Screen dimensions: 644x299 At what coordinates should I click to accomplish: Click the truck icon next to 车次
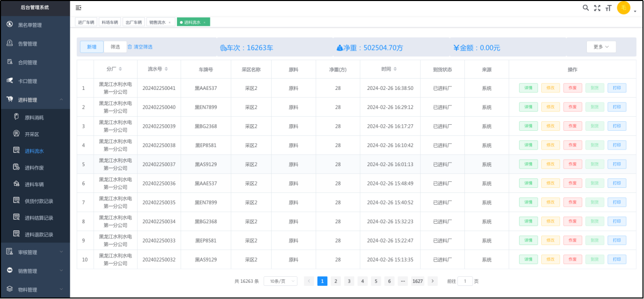[x=223, y=48]
